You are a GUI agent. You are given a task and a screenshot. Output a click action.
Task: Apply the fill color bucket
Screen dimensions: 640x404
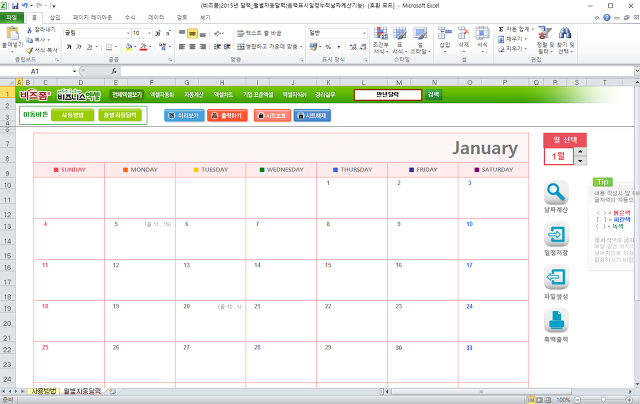pyautogui.click(x=129, y=47)
